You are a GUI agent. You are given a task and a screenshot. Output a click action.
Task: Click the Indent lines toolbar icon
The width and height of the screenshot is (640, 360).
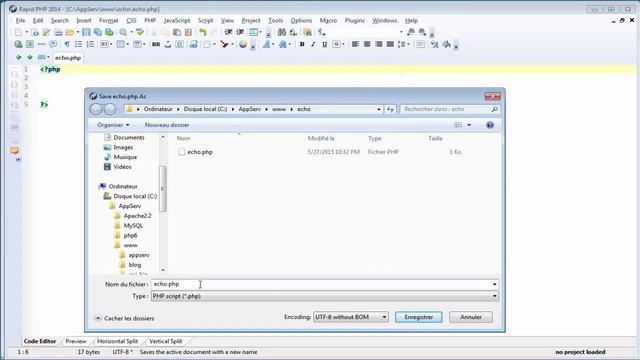[x=229, y=32]
